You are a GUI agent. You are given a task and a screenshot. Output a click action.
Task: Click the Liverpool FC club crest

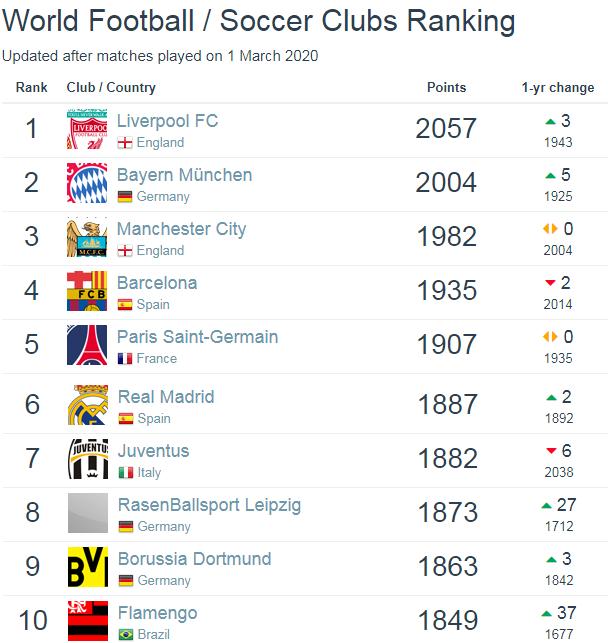(87, 130)
